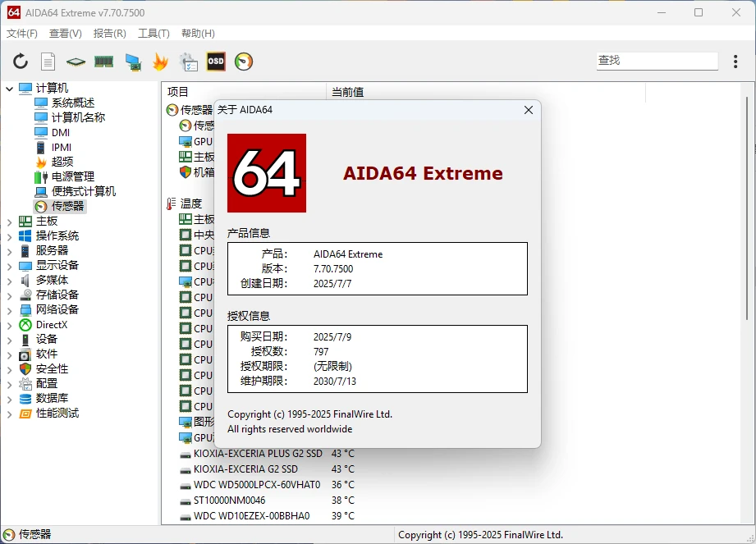This screenshot has width=756, height=544.
Task: Select the 数据库 tree item
Action: [52, 399]
